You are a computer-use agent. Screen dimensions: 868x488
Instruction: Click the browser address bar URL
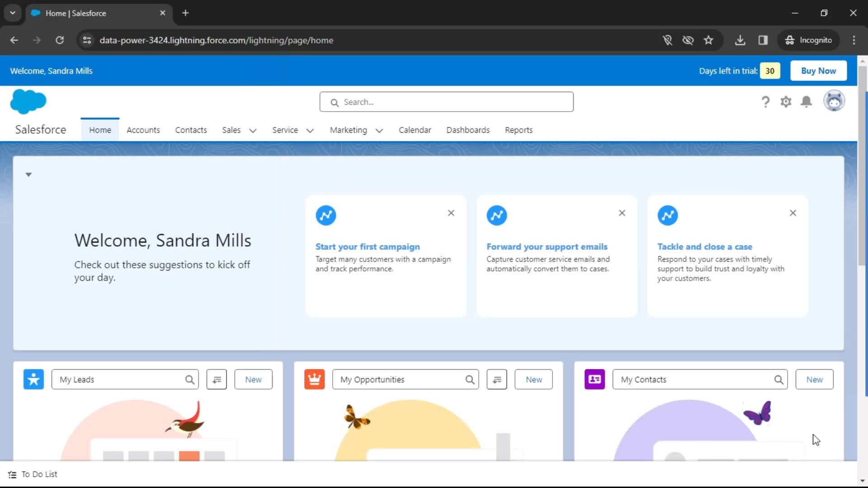point(216,40)
